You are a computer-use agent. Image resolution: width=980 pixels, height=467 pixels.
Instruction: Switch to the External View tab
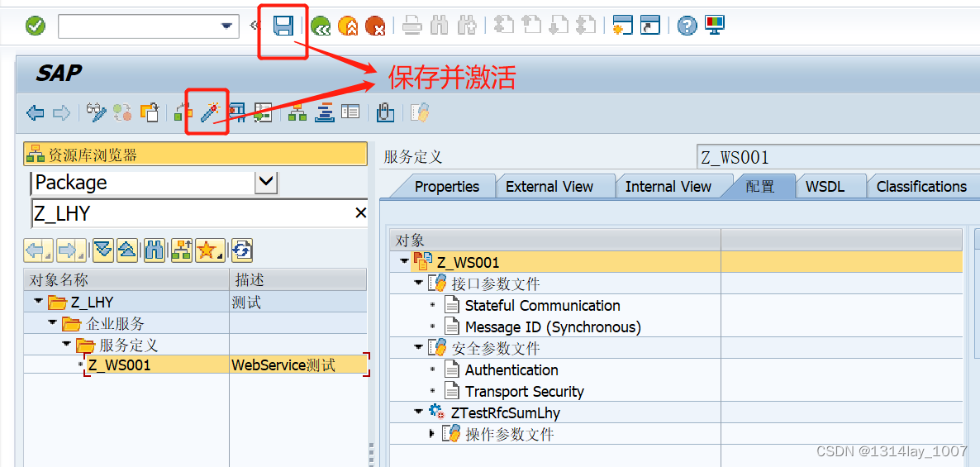coord(549,186)
